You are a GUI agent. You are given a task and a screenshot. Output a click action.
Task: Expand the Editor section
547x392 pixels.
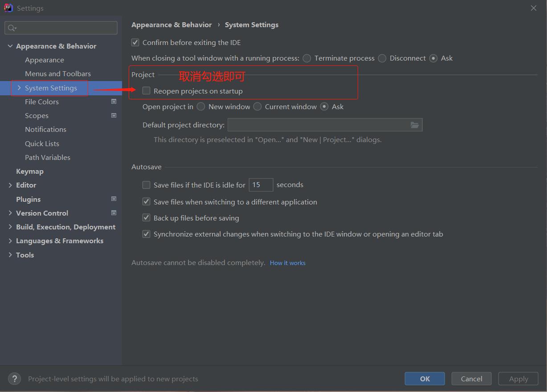tap(10, 185)
